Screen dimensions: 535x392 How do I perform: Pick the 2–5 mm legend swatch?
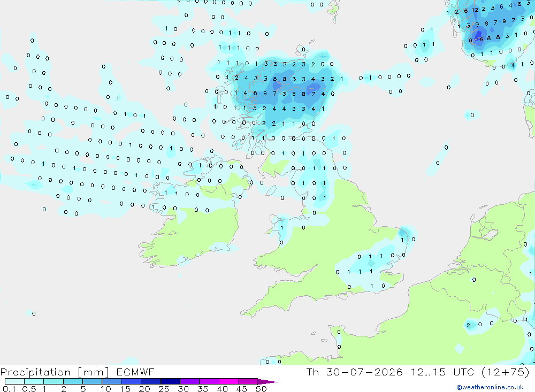(x=73, y=381)
